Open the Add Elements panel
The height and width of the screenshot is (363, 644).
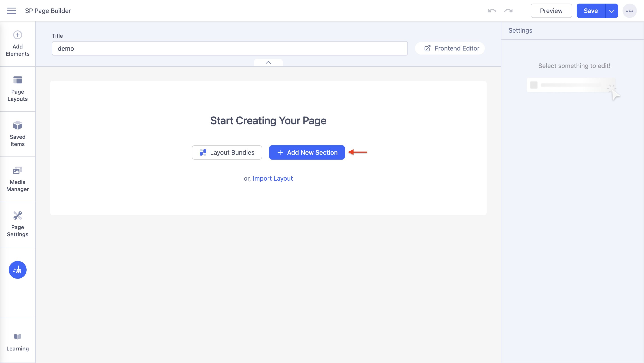pos(17,44)
